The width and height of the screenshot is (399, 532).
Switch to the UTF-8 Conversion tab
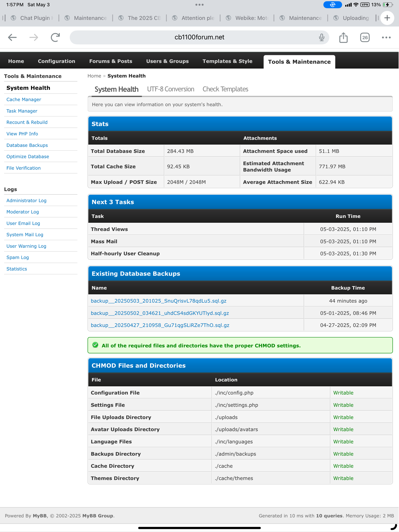[171, 89]
